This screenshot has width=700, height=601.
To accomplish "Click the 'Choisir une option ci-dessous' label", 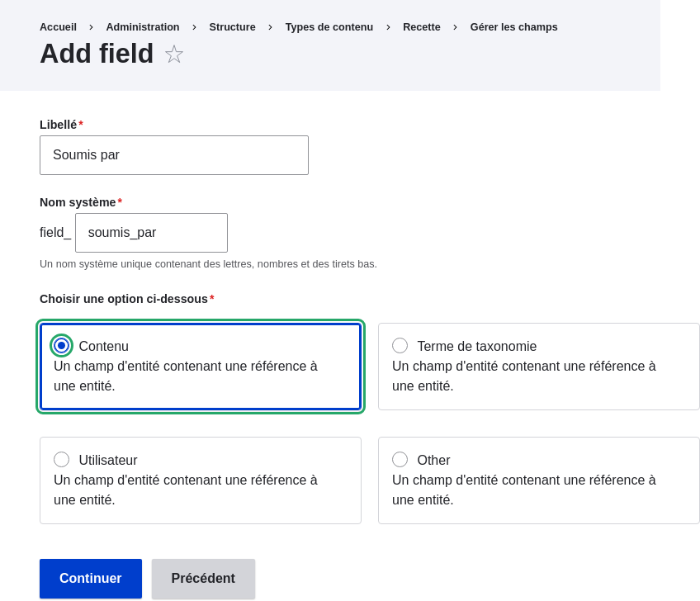I will coord(124,299).
